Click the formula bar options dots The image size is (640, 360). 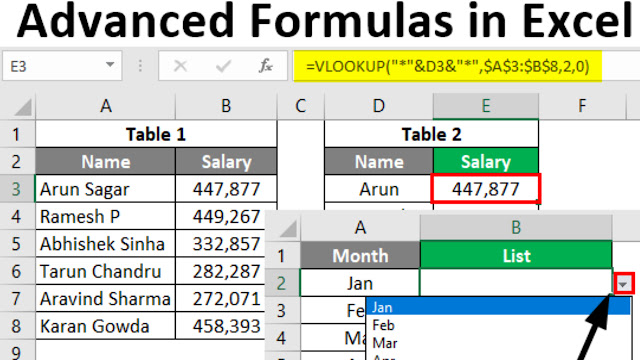pyautogui.click(x=140, y=66)
